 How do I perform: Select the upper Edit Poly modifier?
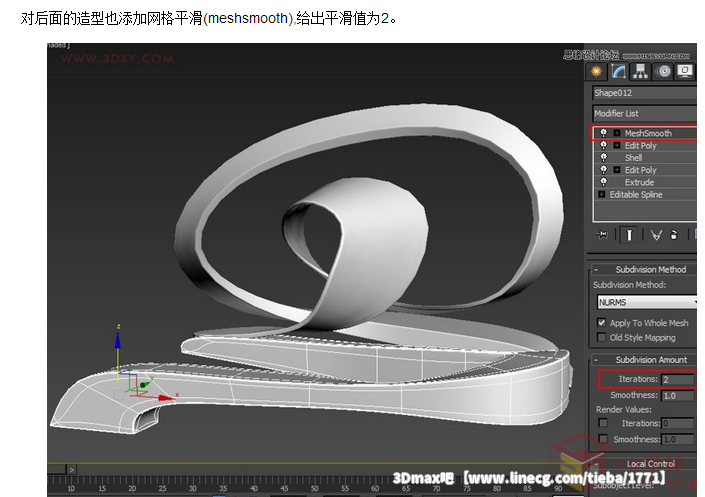(x=640, y=146)
